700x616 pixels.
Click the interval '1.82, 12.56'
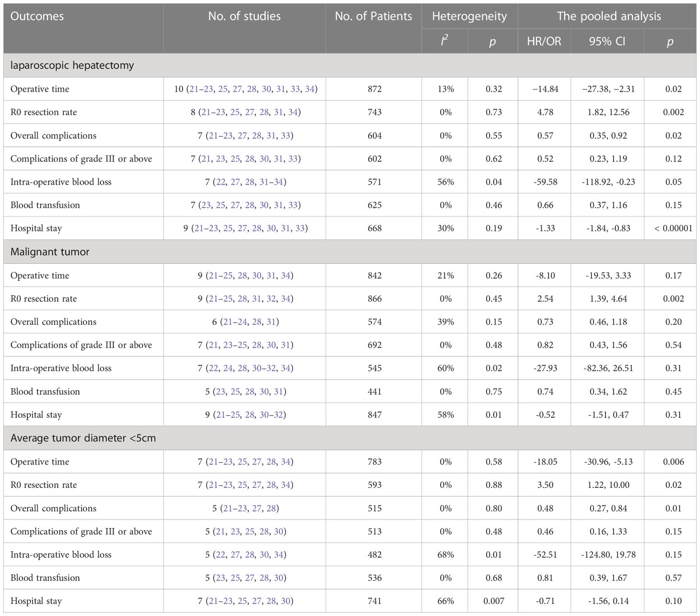pyautogui.click(x=609, y=112)
